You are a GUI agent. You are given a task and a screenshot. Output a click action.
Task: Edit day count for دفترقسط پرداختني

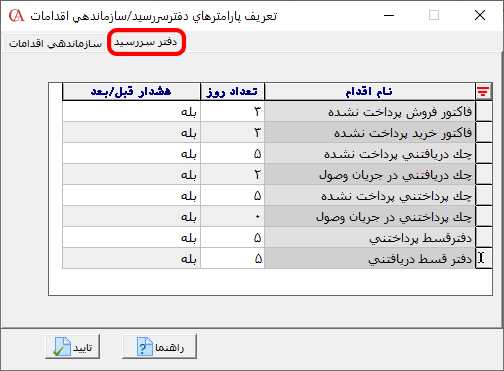[x=232, y=237]
